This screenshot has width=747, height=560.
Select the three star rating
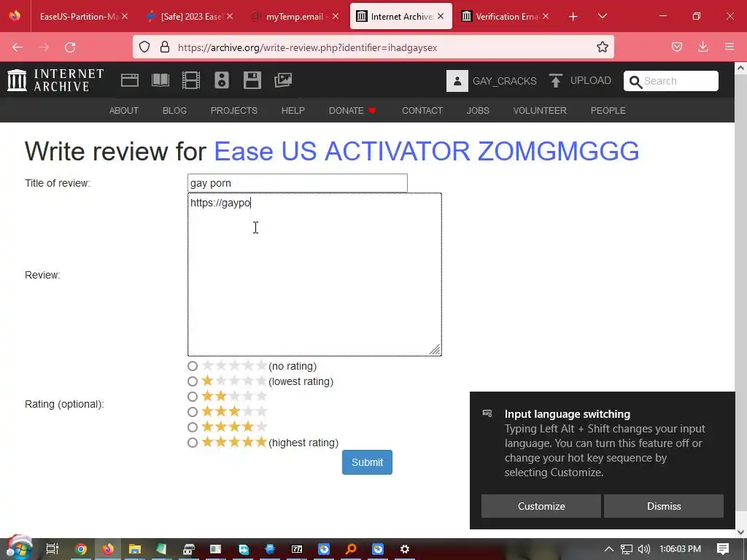(193, 412)
